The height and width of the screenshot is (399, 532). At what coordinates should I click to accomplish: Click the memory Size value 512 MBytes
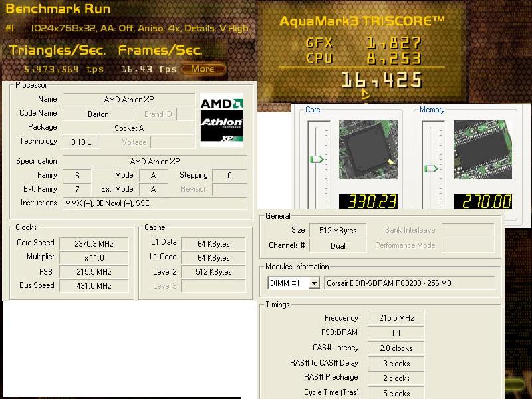(338, 231)
